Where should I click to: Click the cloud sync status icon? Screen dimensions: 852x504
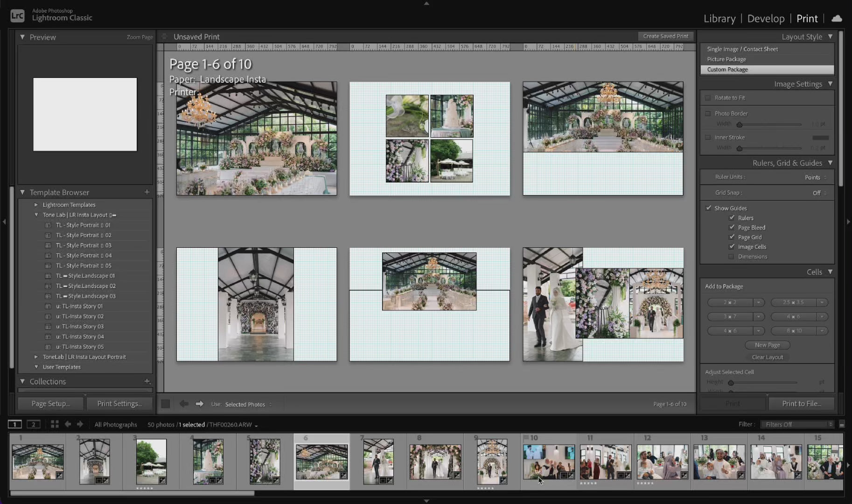(x=837, y=19)
